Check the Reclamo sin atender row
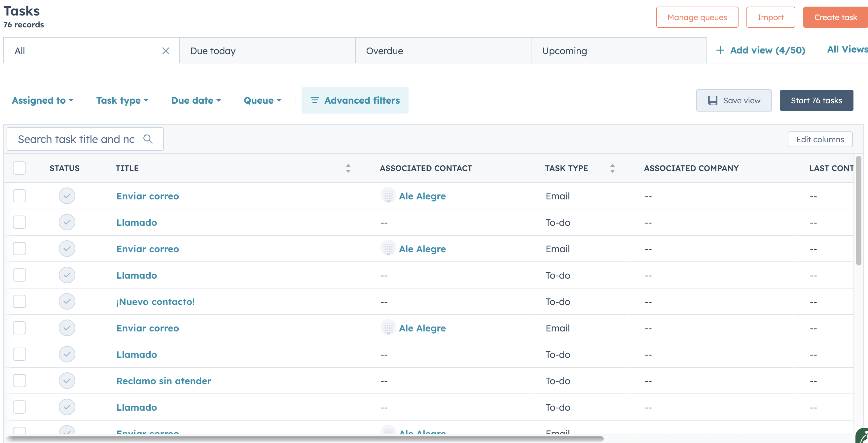 19,381
